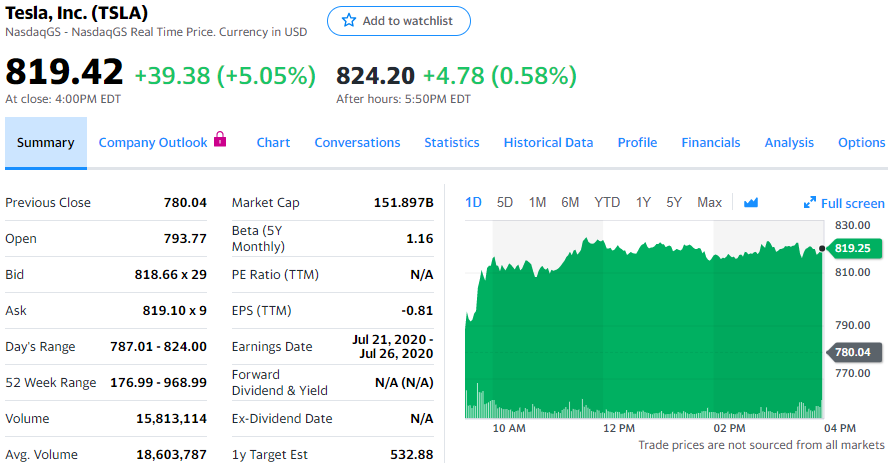Switch to the Historical Data tab

[x=548, y=142]
